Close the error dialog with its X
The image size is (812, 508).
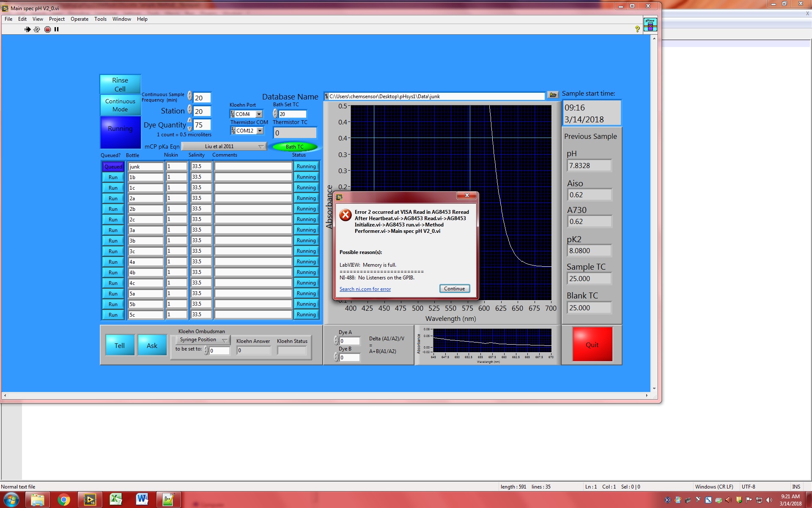467,195
